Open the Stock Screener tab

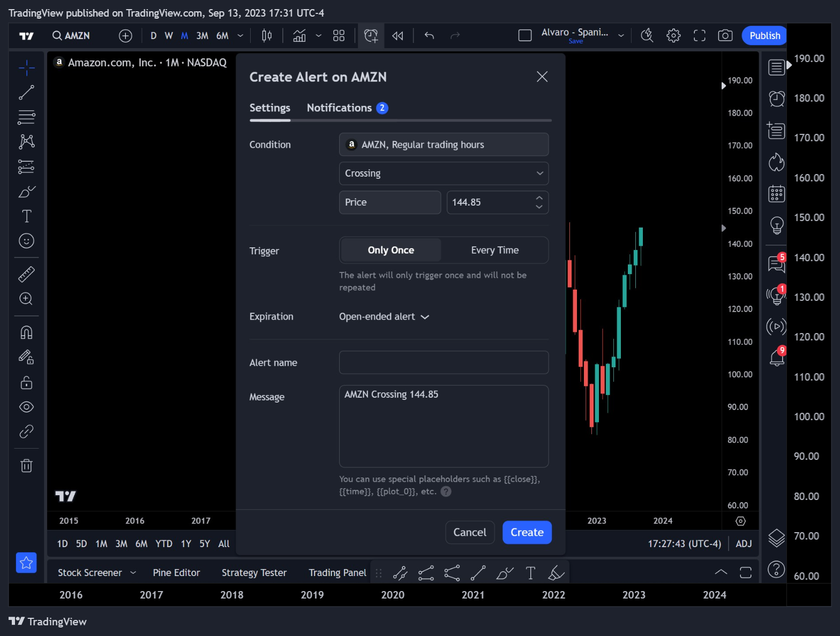tap(90, 573)
